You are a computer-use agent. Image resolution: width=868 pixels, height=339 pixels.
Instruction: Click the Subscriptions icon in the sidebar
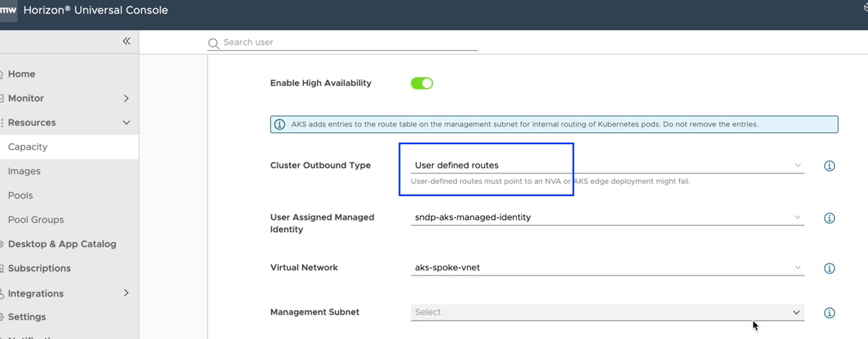[x=2, y=268]
